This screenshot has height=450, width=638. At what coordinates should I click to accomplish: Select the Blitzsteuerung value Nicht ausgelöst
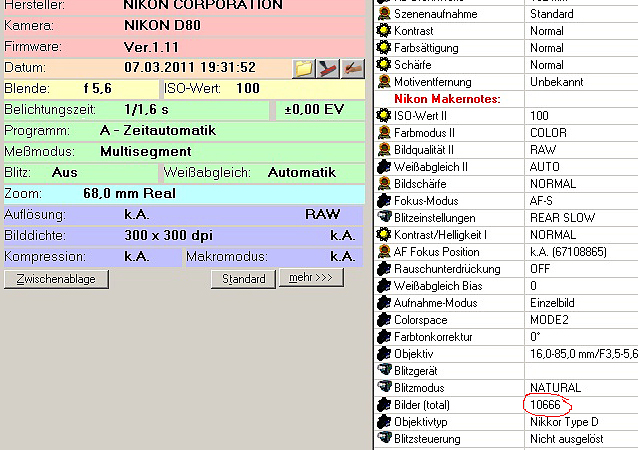tap(566, 439)
